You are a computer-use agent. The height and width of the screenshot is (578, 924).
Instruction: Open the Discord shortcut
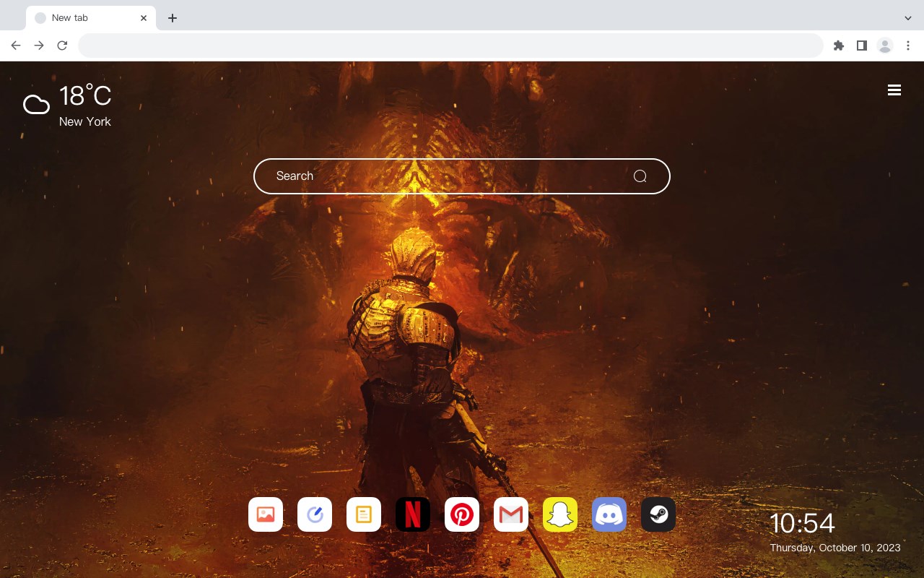tap(609, 514)
